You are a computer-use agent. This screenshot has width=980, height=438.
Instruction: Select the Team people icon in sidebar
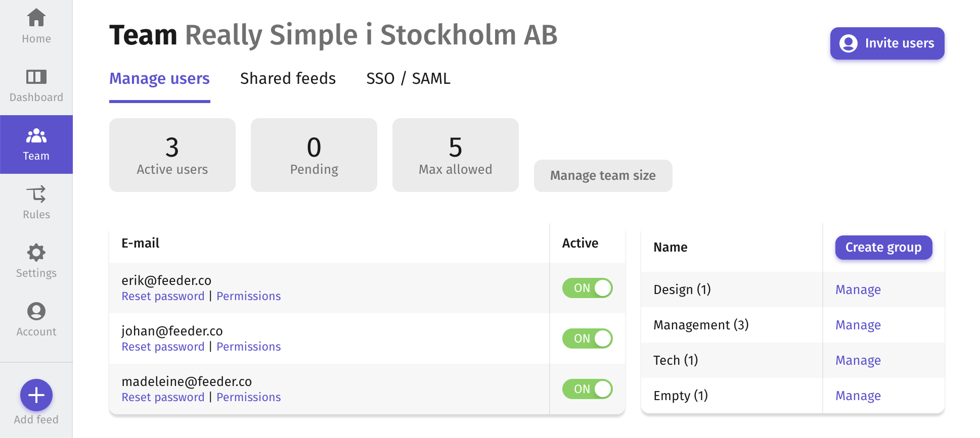click(x=36, y=136)
